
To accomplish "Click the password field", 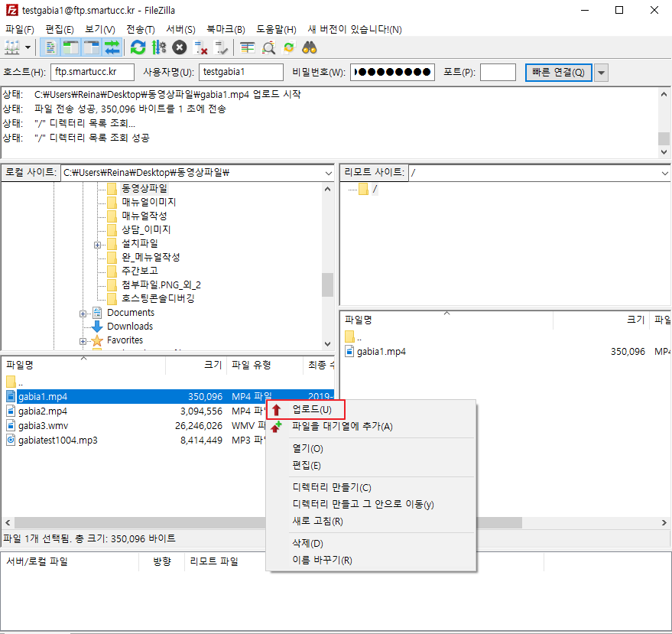I will [x=392, y=72].
